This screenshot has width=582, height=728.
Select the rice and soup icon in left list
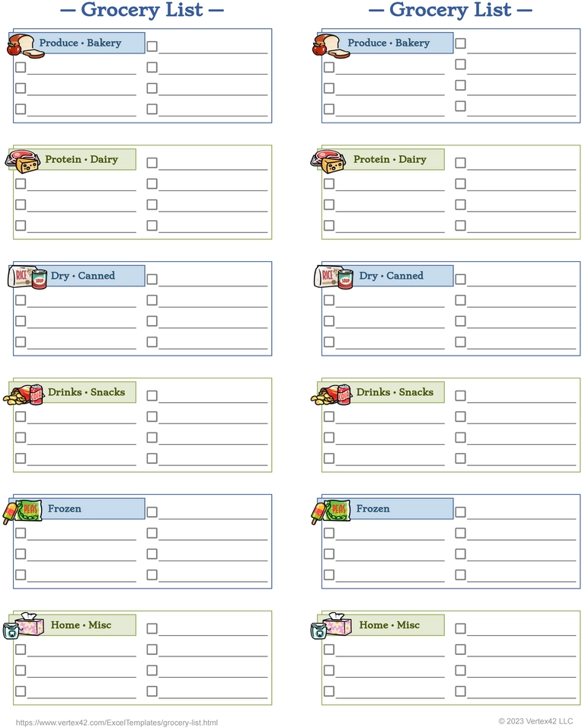[x=27, y=277]
